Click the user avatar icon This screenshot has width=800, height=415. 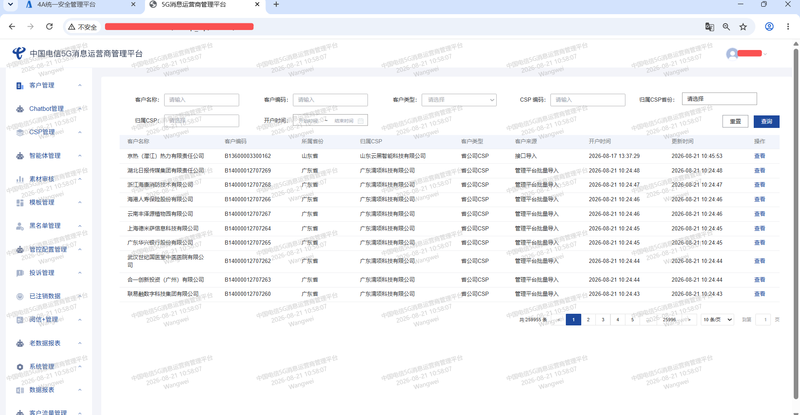tap(732, 54)
